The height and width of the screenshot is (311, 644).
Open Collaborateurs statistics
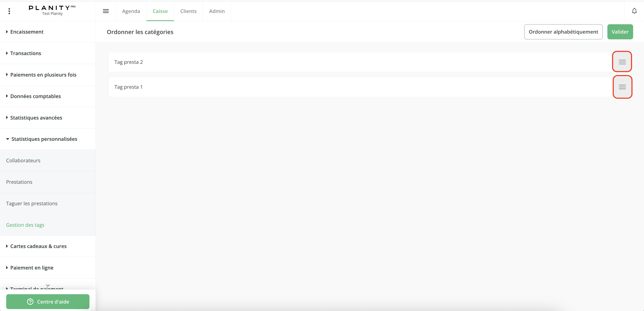pyautogui.click(x=48, y=160)
